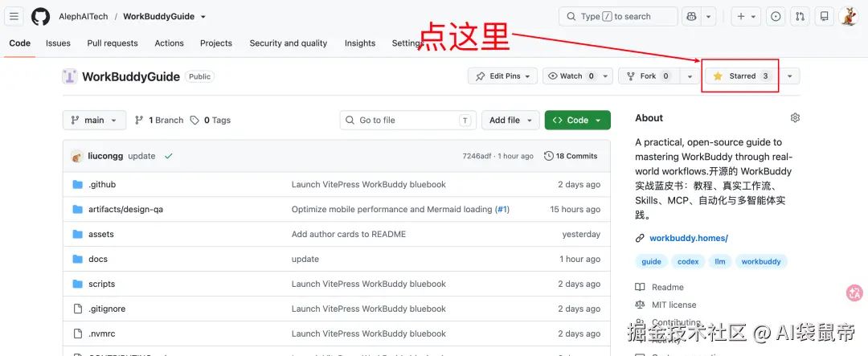Image resolution: width=868 pixels, height=356 pixels.
Task: Open the .github folder
Action: (102, 184)
